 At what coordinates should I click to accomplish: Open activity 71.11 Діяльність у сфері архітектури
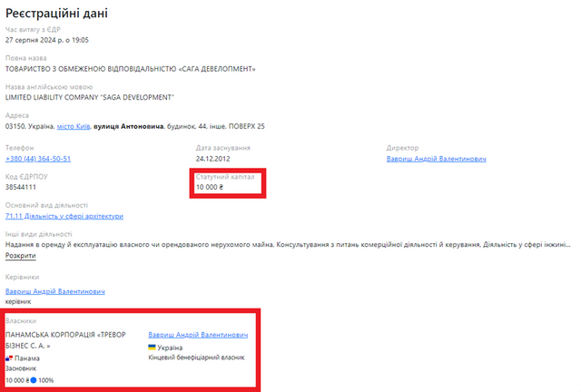(64, 216)
